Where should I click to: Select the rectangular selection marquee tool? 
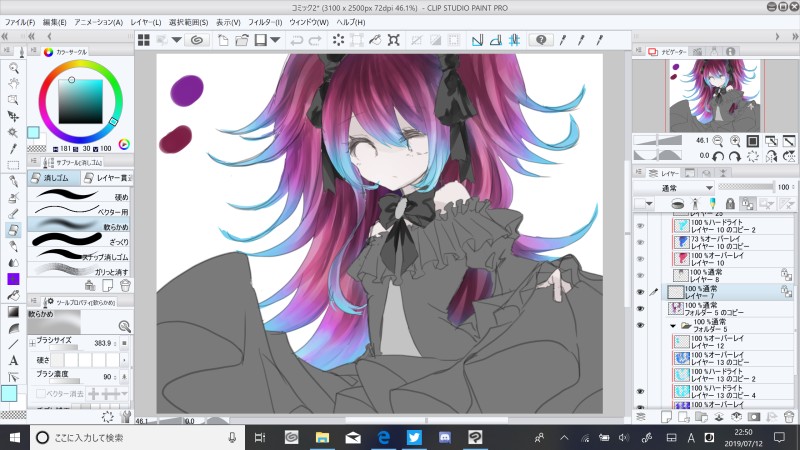14,165
